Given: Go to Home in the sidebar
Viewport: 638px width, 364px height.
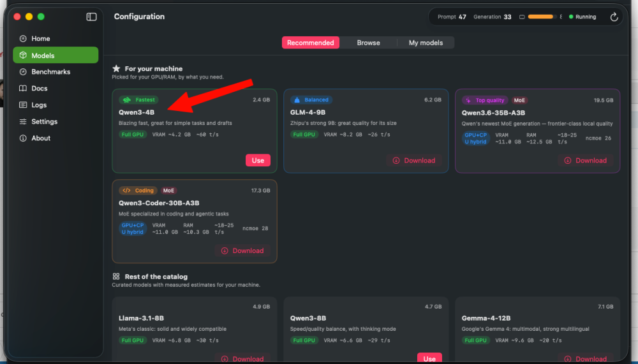Looking at the screenshot, I should coord(56,39).
